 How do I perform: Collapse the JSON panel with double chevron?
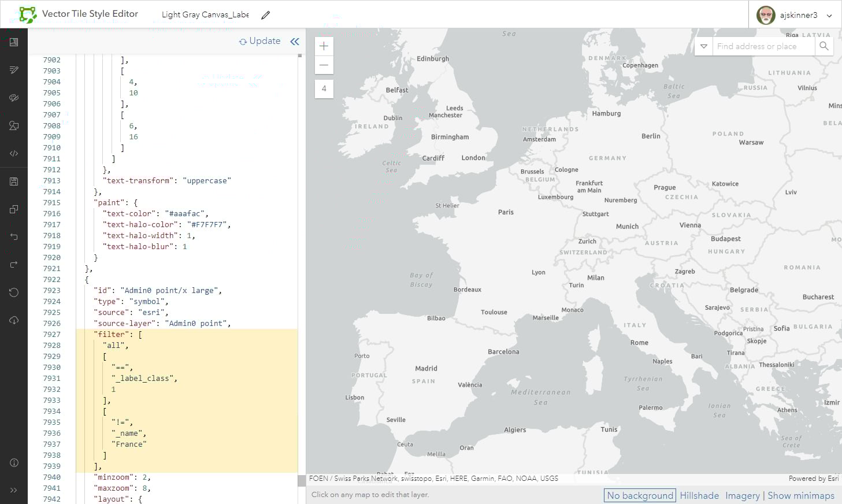pyautogui.click(x=295, y=41)
